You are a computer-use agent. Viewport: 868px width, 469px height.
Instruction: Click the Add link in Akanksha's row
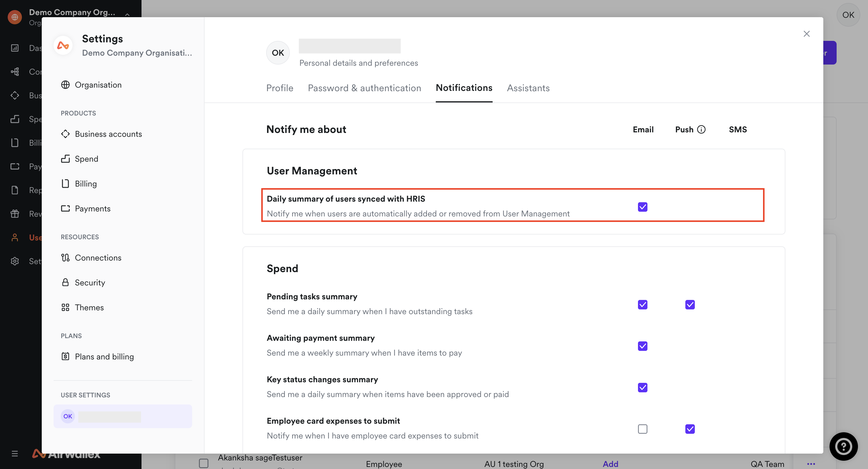pos(610,464)
